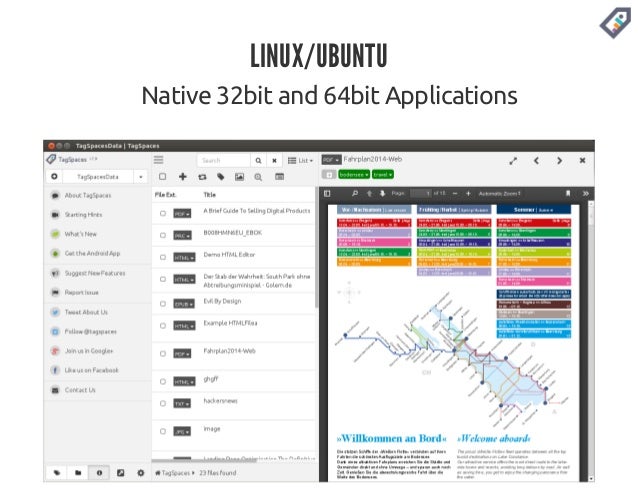Clear the search with the X button

(274, 161)
